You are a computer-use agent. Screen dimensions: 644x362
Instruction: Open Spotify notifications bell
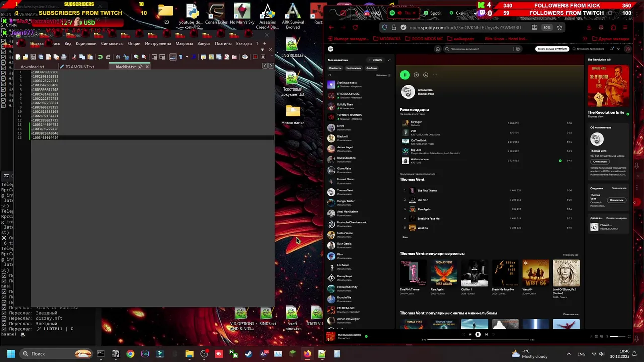[x=612, y=49]
